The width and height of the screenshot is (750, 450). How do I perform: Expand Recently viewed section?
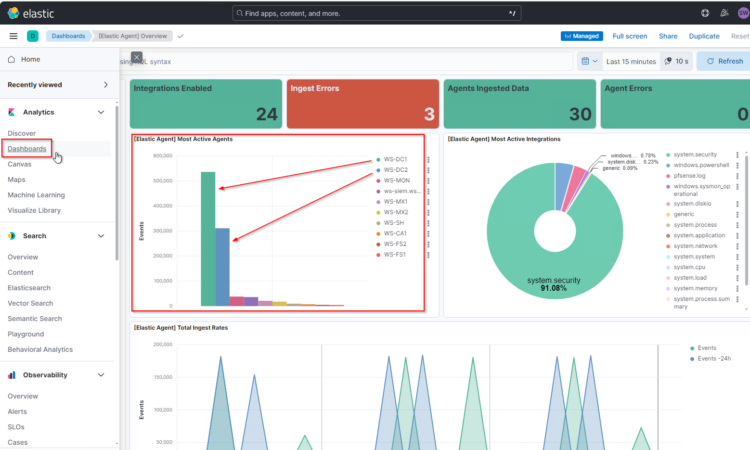point(106,85)
